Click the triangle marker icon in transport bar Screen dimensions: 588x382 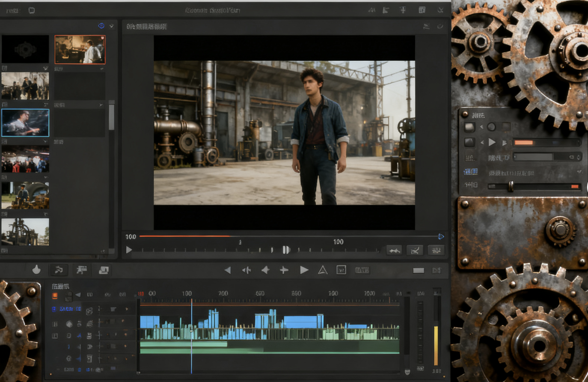323,270
